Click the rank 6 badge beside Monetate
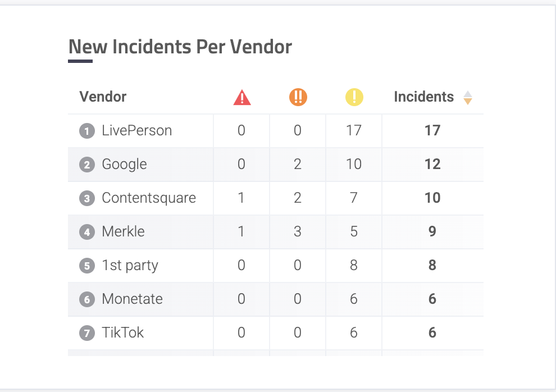The width and height of the screenshot is (556, 392). pos(86,299)
